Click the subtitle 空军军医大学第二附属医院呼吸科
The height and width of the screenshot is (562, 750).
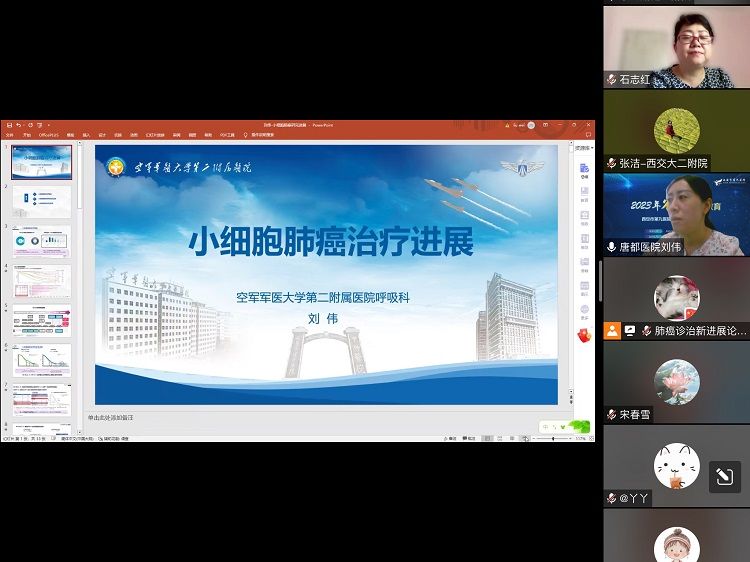tap(323, 298)
